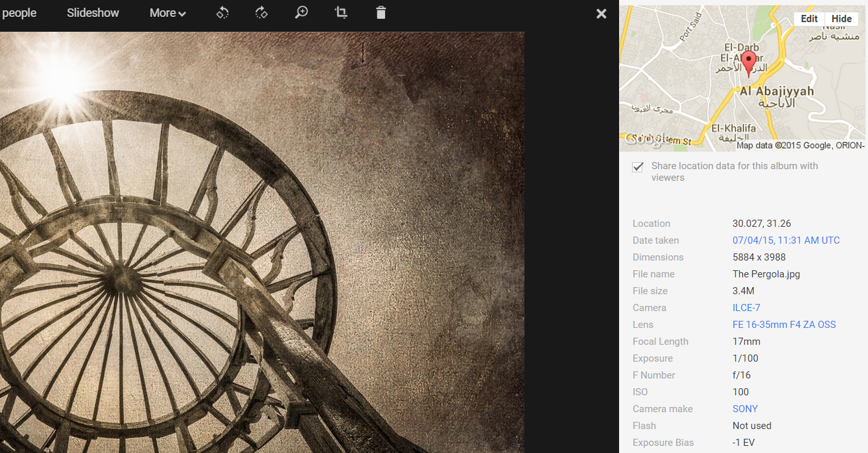Expand the More dropdown menu
This screenshot has width=868, height=453.
click(x=167, y=13)
